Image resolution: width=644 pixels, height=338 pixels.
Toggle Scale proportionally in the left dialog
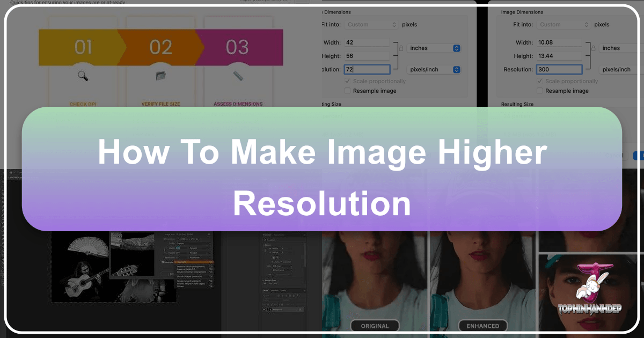(348, 81)
